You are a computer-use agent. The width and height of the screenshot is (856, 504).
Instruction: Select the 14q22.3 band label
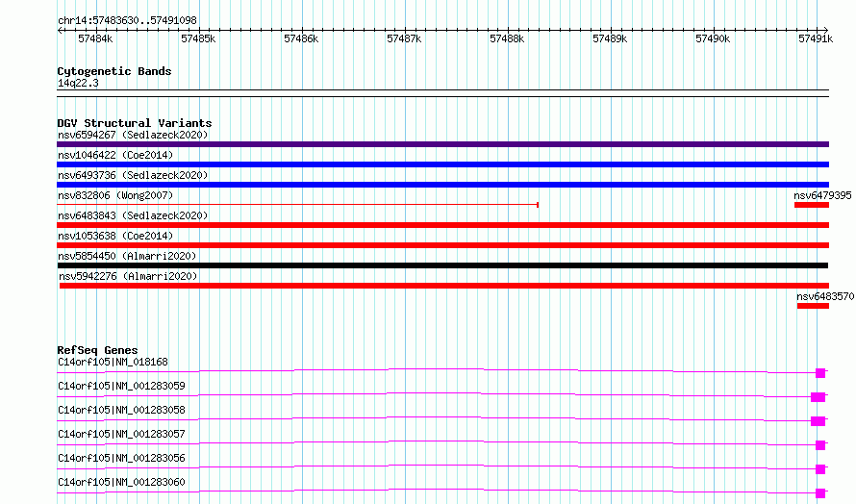pyautogui.click(x=78, y=83)
